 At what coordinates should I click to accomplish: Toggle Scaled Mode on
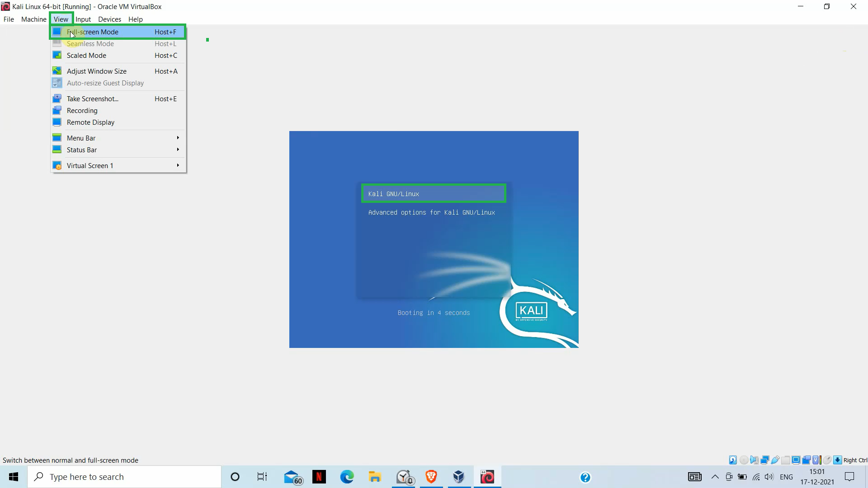(86, 55)
